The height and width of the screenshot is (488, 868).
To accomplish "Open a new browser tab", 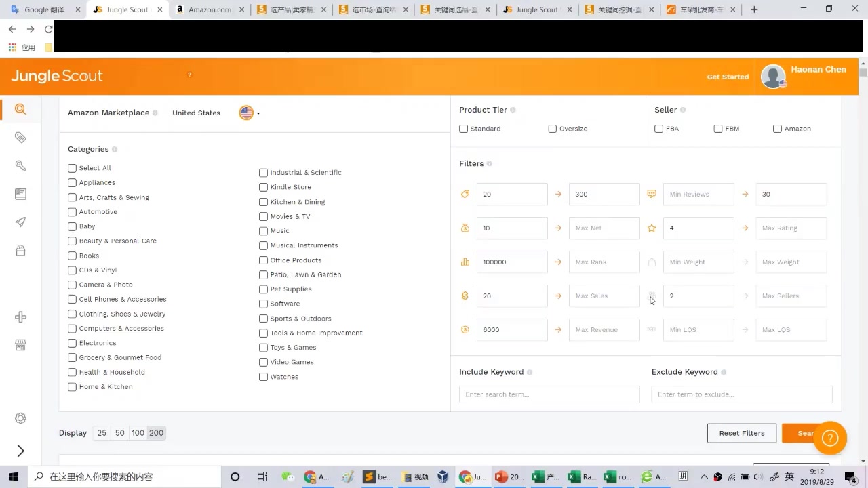I will coord(754,9).
